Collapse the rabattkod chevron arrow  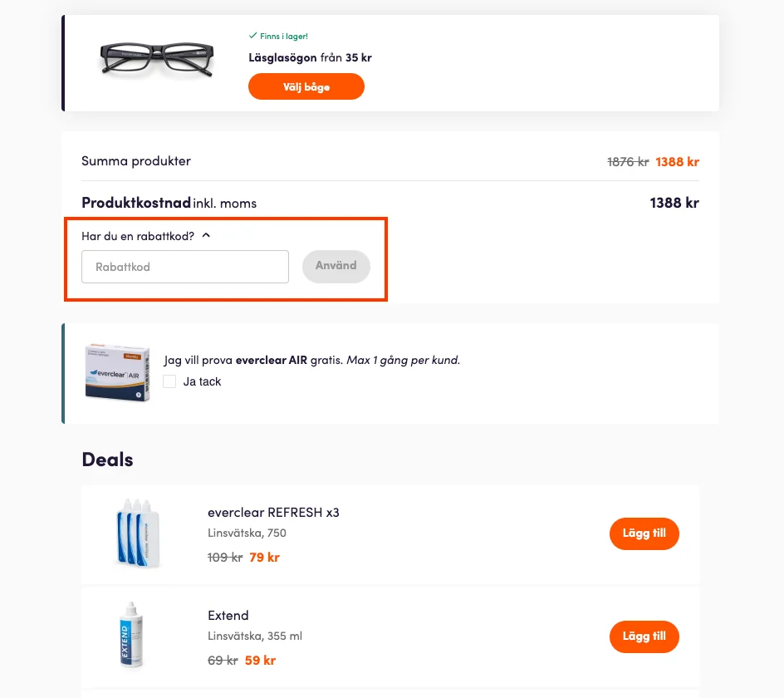point(206,235)
